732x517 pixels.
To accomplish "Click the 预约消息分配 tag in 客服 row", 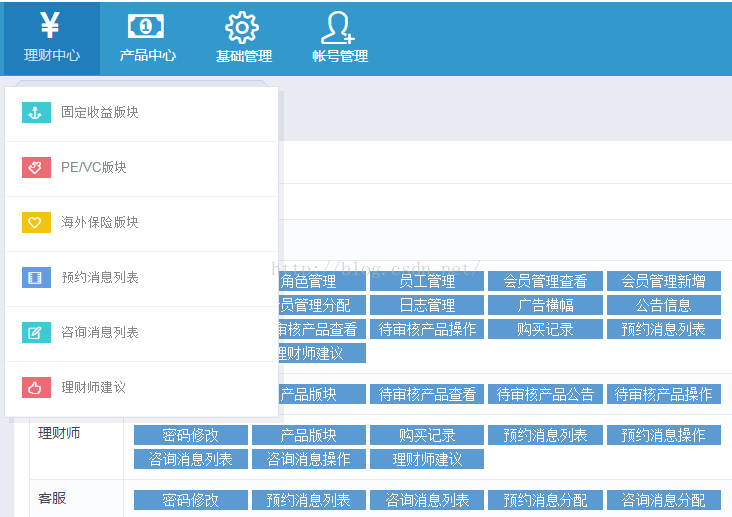I will pyautogui.click(x=545, y=500).
